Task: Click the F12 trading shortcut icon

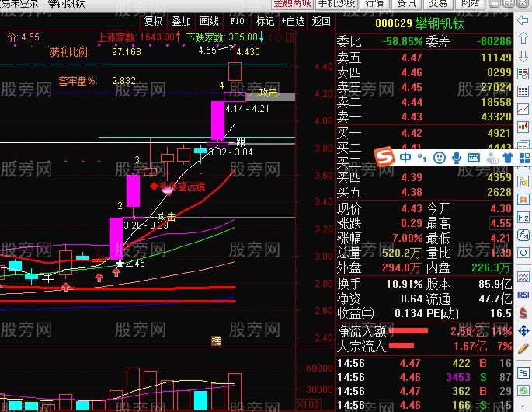Action: [x=523, y=218]
